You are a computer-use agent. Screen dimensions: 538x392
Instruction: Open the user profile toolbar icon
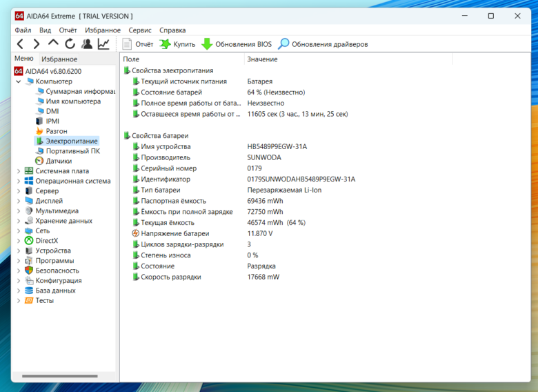pos(87,44)
